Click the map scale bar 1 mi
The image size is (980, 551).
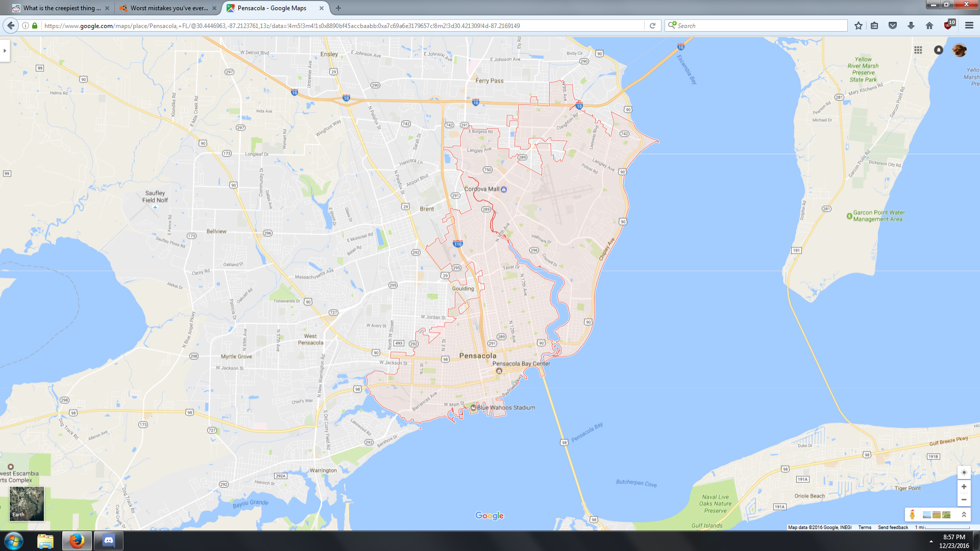point(942,528)
